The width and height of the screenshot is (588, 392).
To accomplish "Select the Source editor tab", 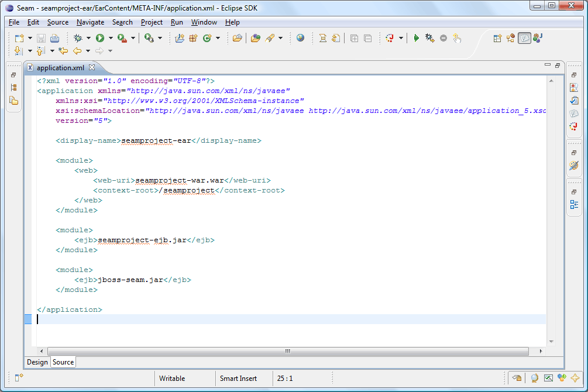I will coord(63,362).
